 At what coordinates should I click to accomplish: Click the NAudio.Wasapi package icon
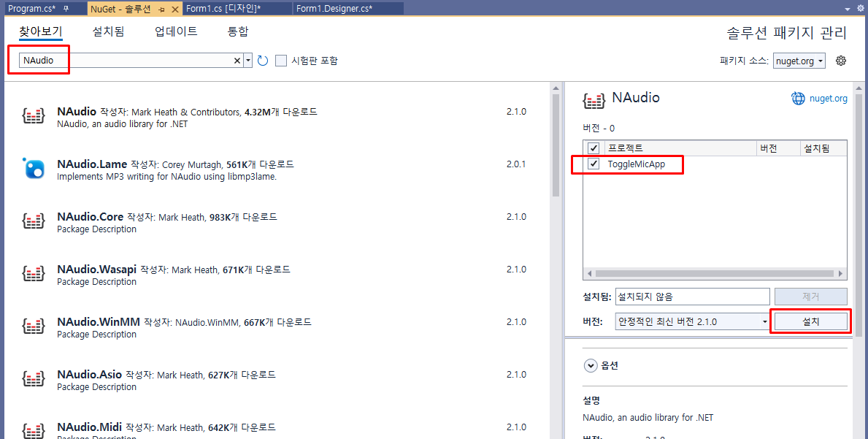click(33, 274)
